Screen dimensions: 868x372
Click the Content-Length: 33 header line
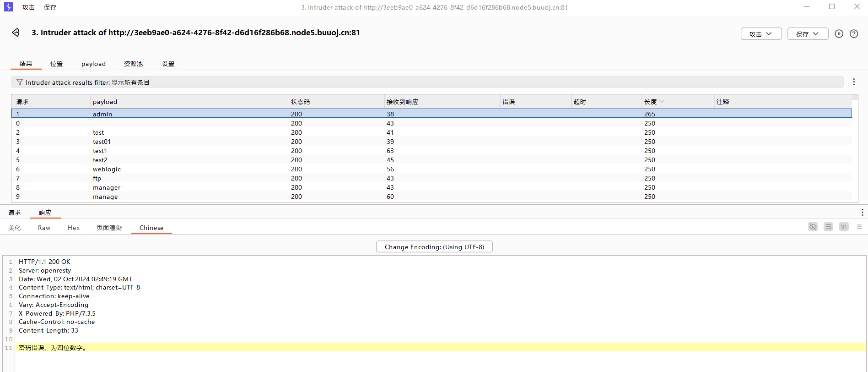pos(49,330)
